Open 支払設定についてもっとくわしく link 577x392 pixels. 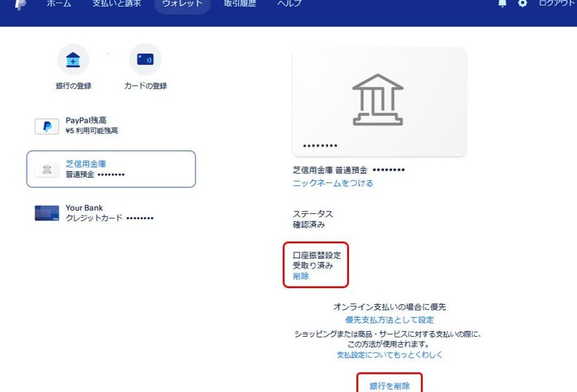(390, 355)
